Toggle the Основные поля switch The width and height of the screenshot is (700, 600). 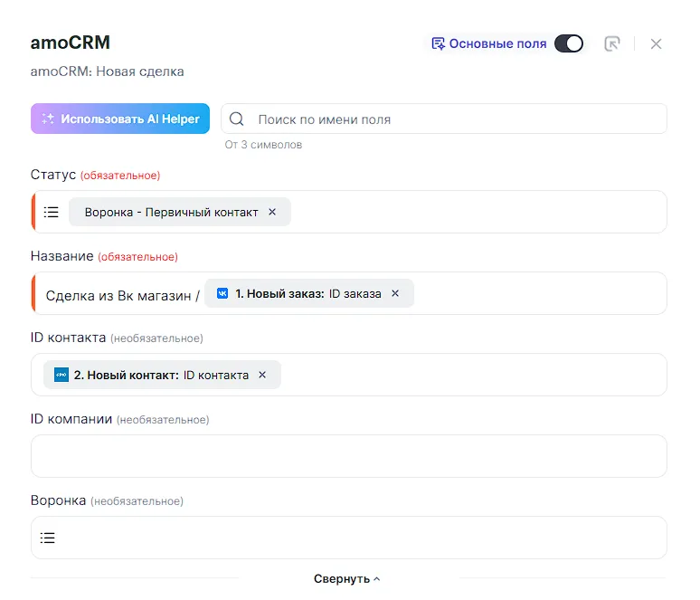pos(568,43)
